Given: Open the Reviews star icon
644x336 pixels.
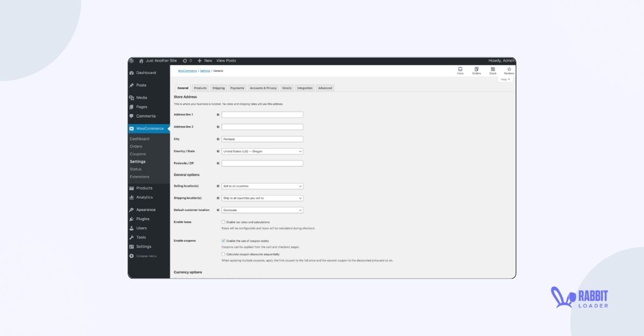Looking at the screenshot, I should 508,70.
